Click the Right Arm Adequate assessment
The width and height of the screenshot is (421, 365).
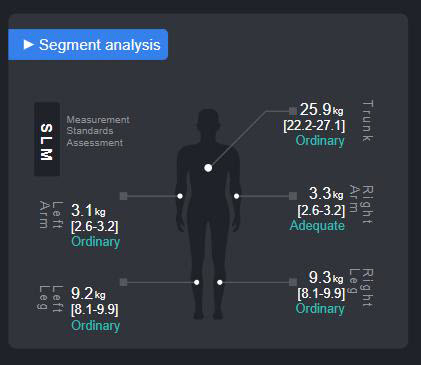(317, 226)
